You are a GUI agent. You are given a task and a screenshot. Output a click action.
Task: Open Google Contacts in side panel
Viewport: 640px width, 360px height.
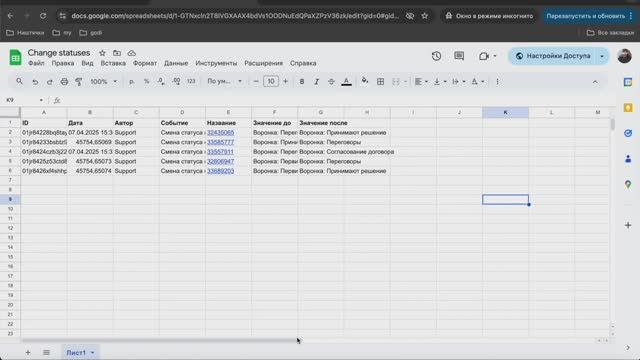point(628,159)
